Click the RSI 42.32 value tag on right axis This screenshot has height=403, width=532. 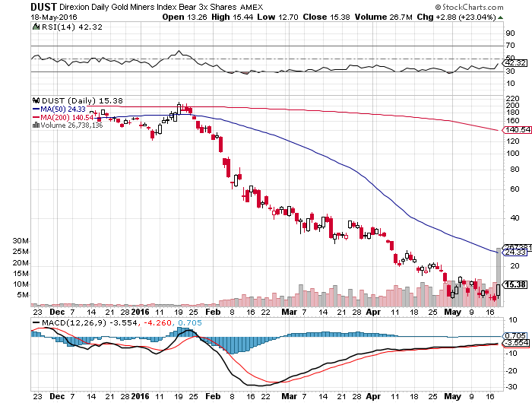pos(516,63)
